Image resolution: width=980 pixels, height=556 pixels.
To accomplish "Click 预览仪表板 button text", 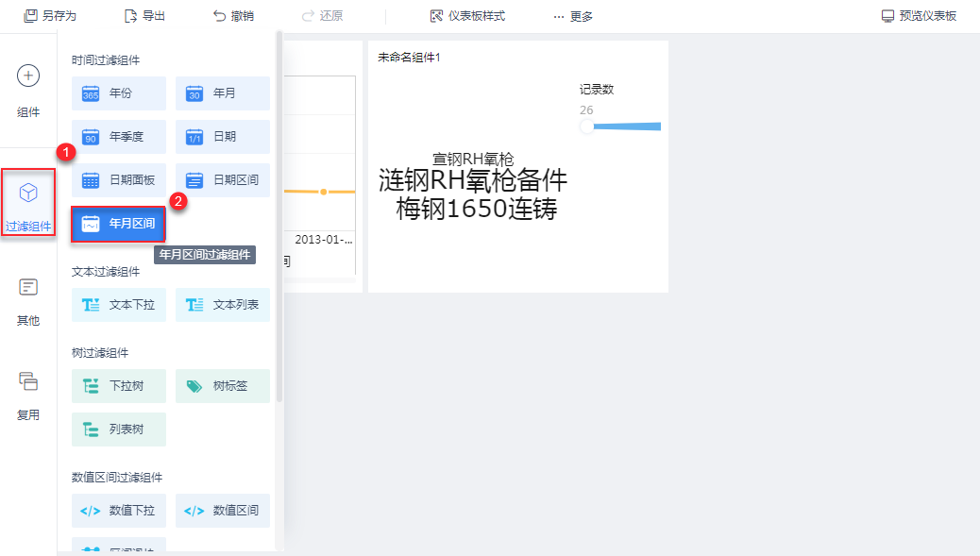I will click(x=927, y=16).
